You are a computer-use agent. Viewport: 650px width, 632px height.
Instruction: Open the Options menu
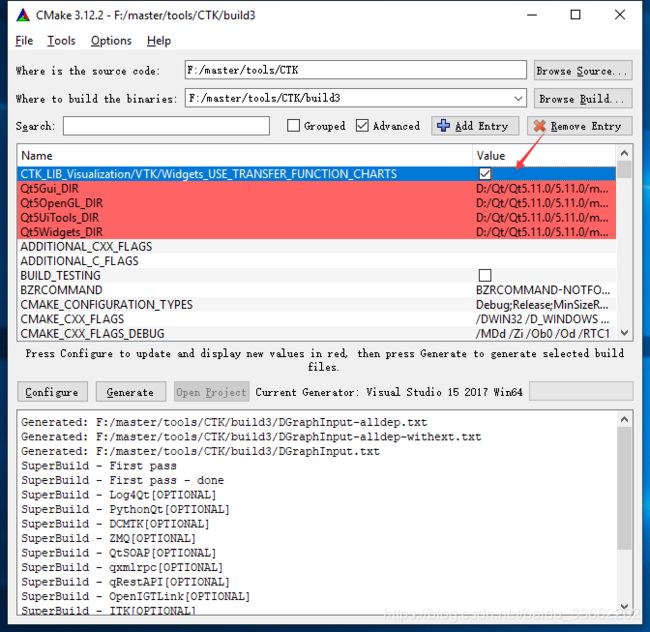click(x=111, y=41)
